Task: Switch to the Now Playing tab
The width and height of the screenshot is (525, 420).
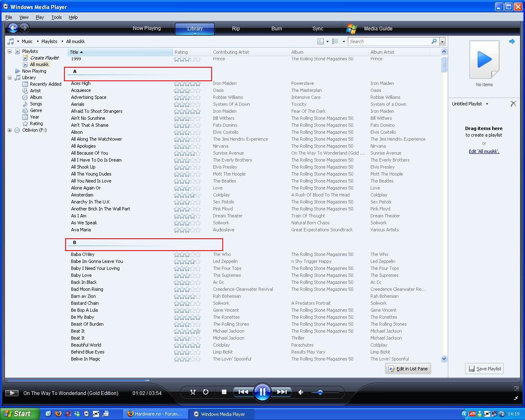Action: [x=146, y=28]
